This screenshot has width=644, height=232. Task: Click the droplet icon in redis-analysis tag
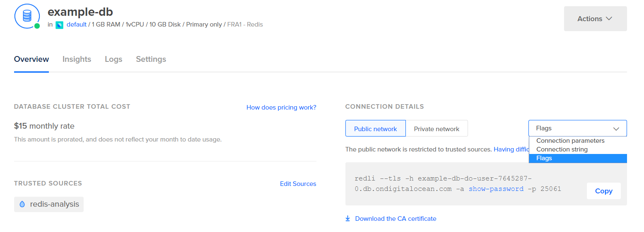pyautogui.click(x=22, y=204)
